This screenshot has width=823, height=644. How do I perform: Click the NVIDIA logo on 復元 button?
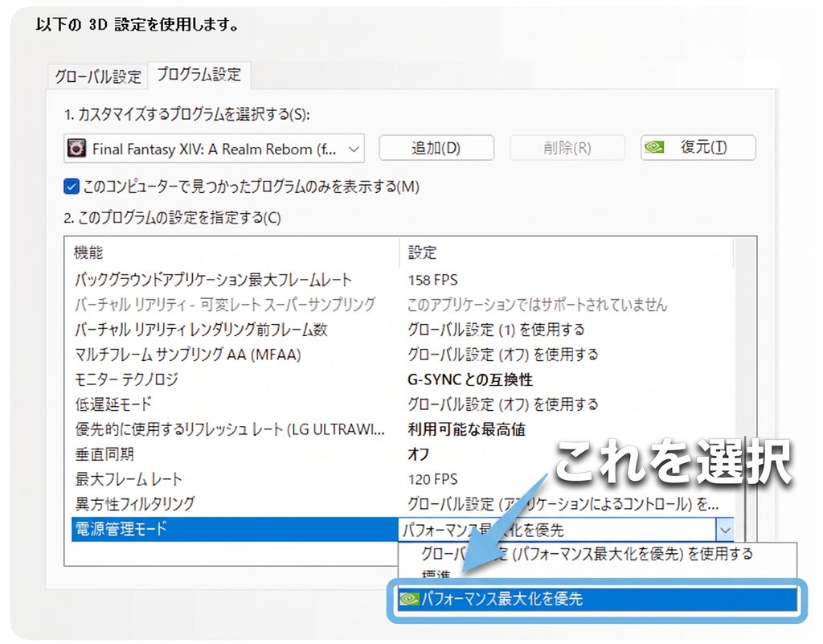click(x=654, y=147)
